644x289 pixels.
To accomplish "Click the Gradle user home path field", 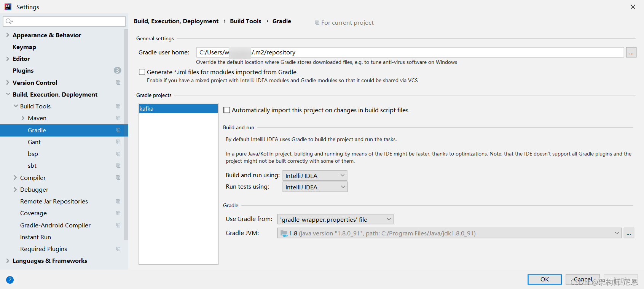I will pos(410,52).
